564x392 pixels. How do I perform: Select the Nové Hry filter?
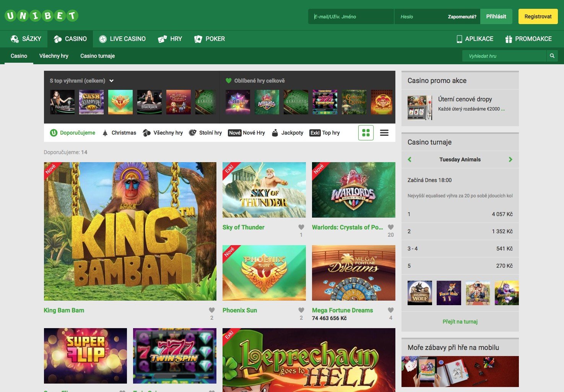coord(246,133)
